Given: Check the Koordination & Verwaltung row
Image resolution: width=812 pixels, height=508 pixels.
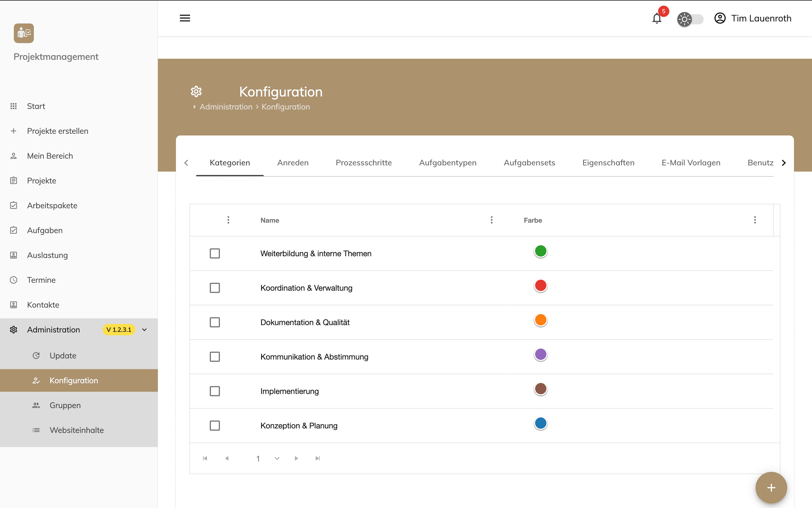Looking at the screenshot, I should click(x=215, y=288).
